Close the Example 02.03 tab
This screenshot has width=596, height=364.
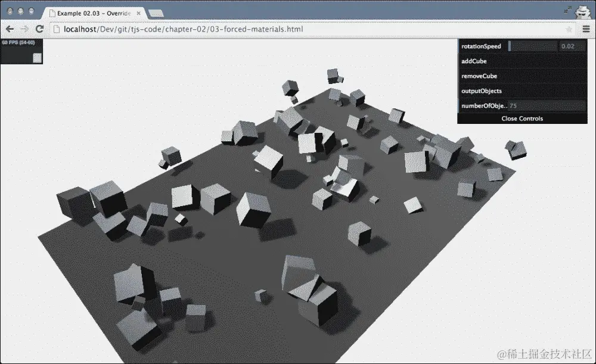pos(139,13)
